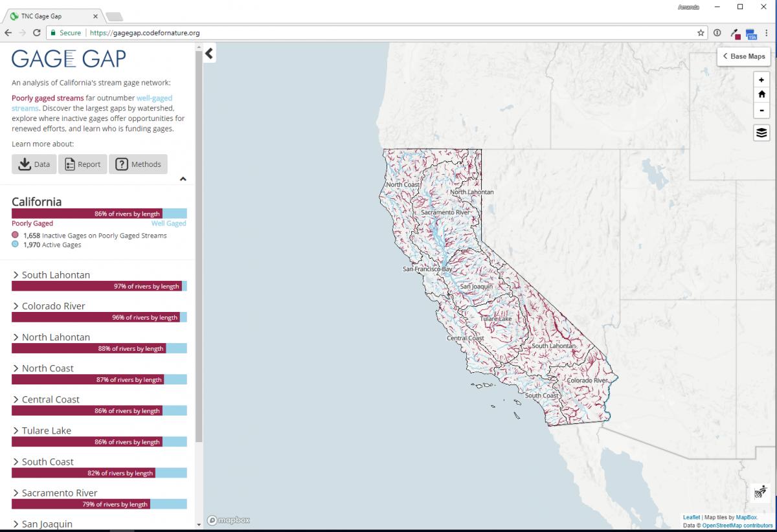Click the Tulare Lake map label
This screenshot has height=532, width=777.
[495, 319]
